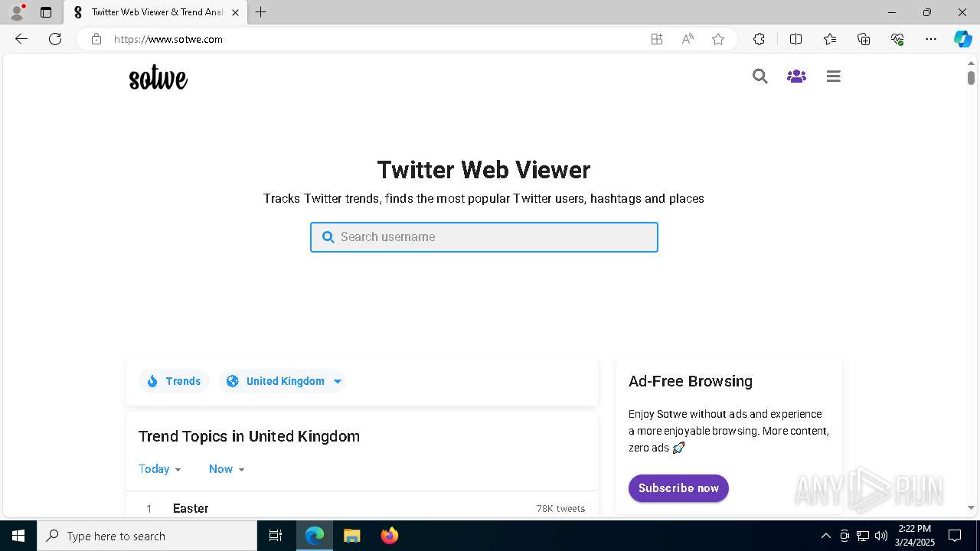Click the page vertical scrollbar thumb

971,77
